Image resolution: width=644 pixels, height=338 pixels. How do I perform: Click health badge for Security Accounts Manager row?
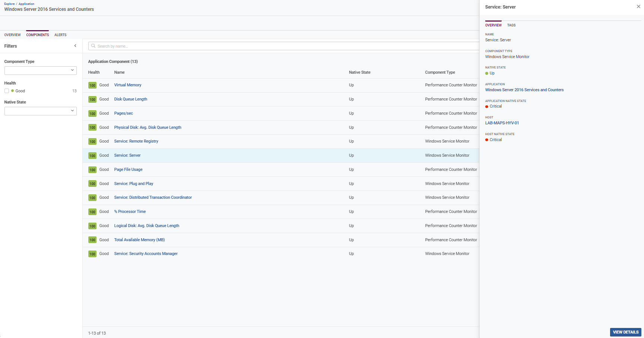[x=92, y=254]
